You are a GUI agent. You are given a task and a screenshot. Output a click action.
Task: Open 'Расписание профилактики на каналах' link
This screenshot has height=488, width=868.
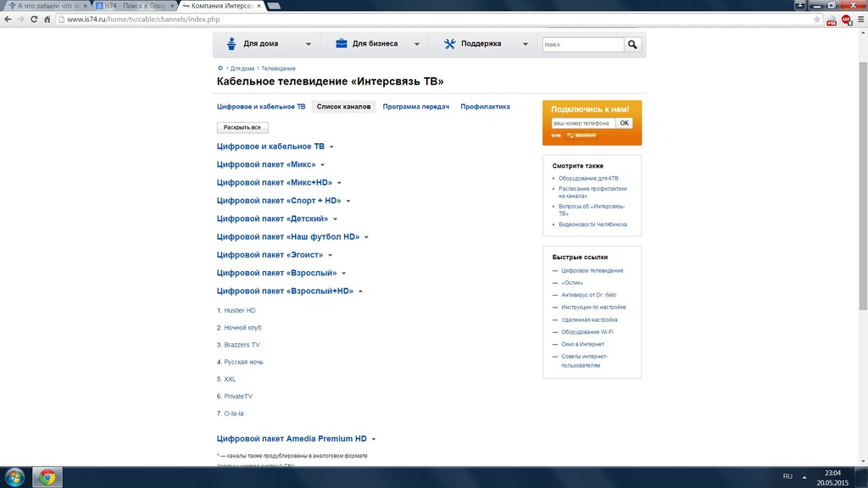(593, 192)
